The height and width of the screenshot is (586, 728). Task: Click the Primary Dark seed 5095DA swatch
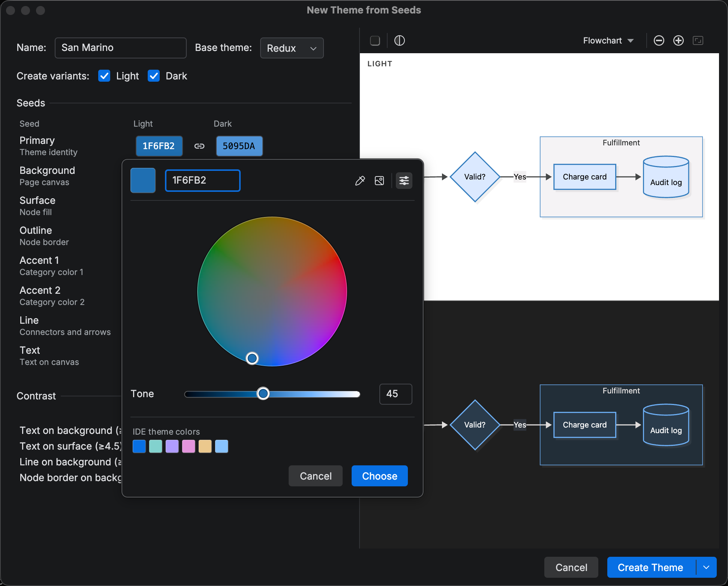[239, 146]
